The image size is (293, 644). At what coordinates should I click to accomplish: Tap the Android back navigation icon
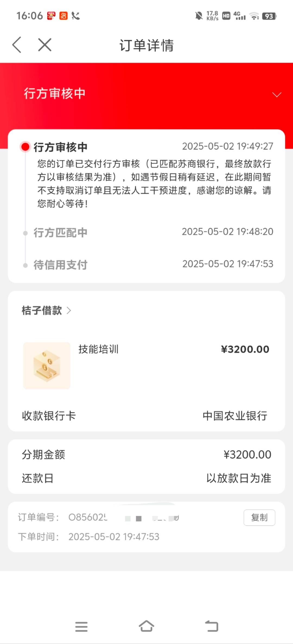[212, 626]
